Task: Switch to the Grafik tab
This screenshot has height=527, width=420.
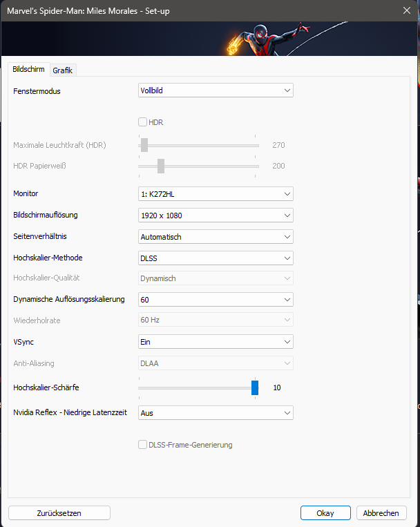Action: [x=63, y=70]
